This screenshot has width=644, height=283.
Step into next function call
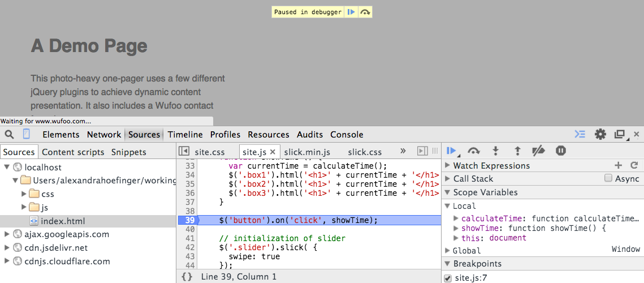[496, 151]
